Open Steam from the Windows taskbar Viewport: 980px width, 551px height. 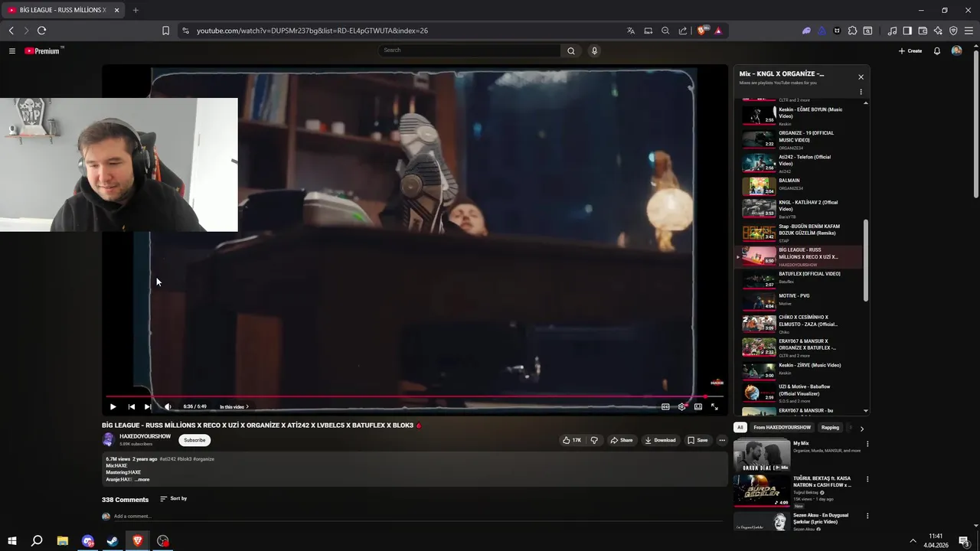pos(113,541)
